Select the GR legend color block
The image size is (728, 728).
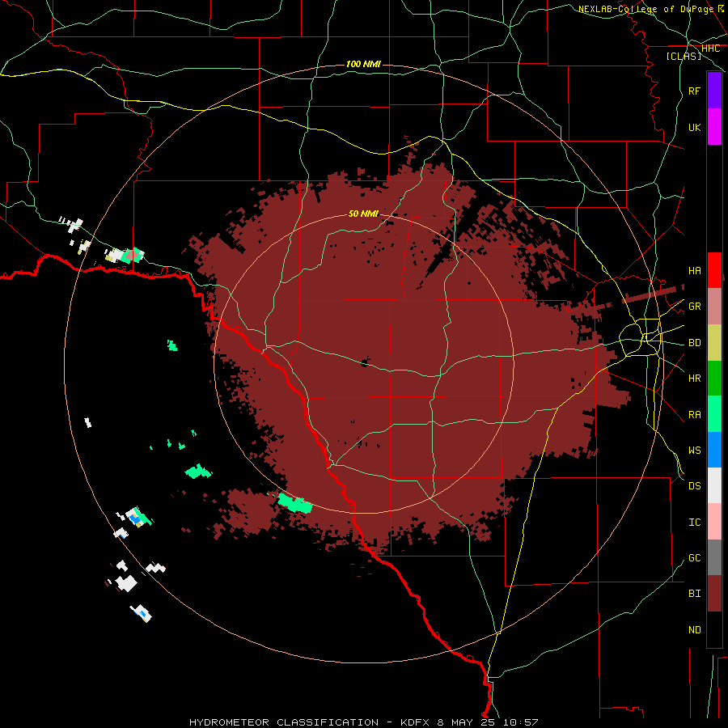coord(714,306)
